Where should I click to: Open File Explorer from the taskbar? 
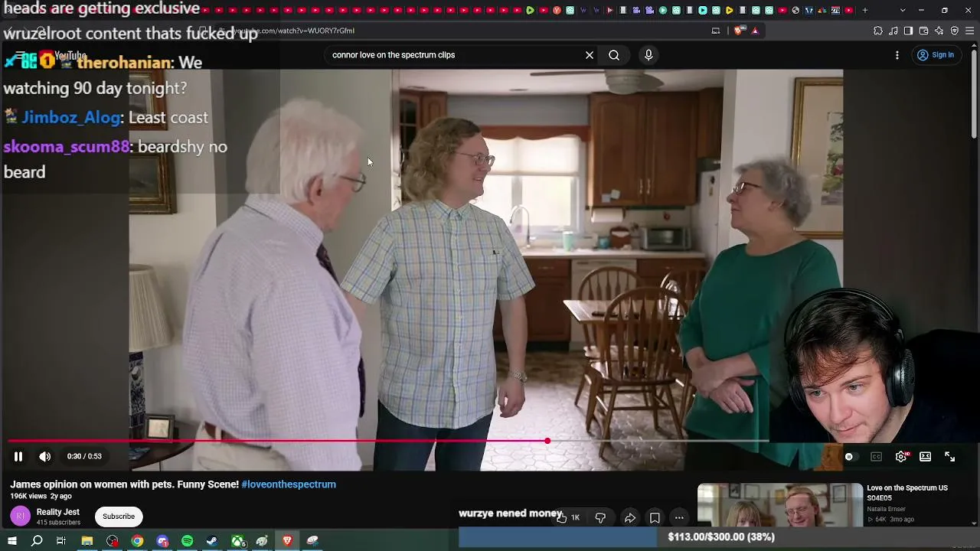click(x=87, y=541)
